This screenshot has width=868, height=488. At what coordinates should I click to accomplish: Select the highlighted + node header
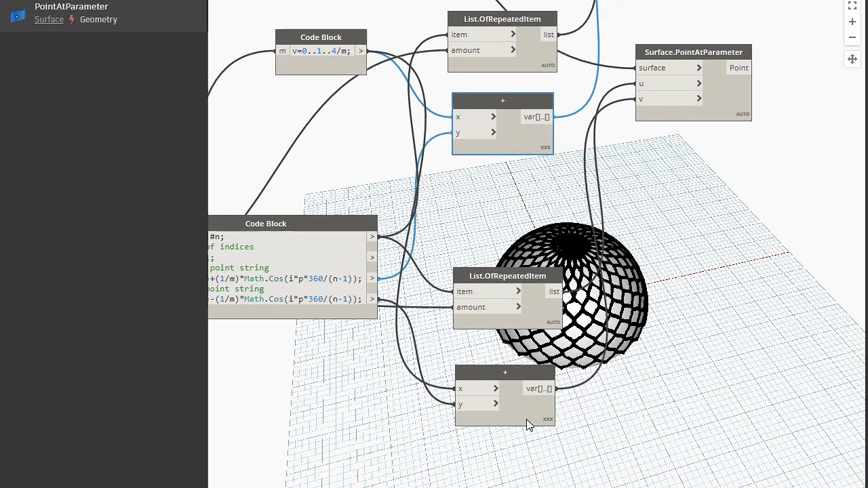(502, 101)
